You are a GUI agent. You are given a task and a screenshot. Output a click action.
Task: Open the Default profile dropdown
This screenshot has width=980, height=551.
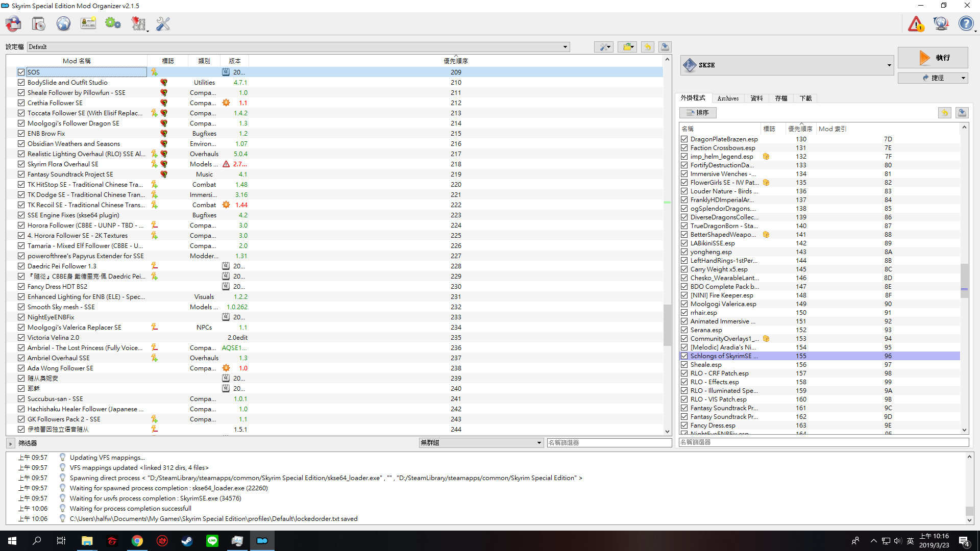pyautogui.click(x=298, y=47)
